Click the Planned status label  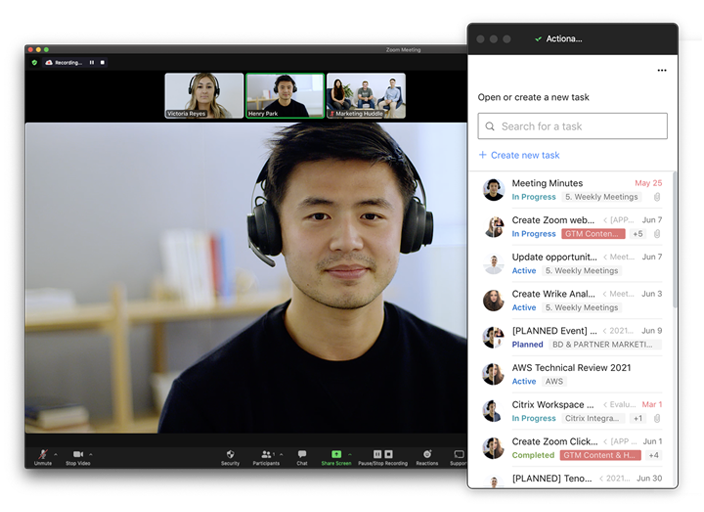tap(528, 344)
